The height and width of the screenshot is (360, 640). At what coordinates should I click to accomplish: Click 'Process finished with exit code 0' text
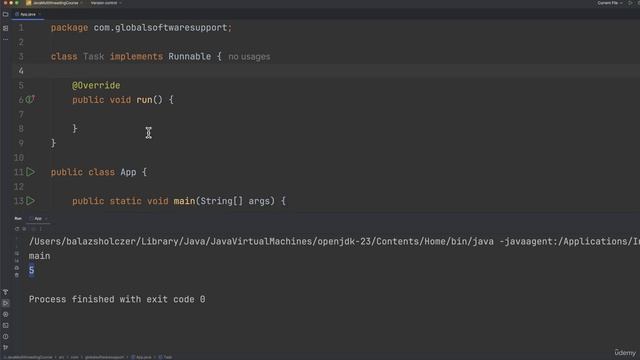(x=117, y=299)
